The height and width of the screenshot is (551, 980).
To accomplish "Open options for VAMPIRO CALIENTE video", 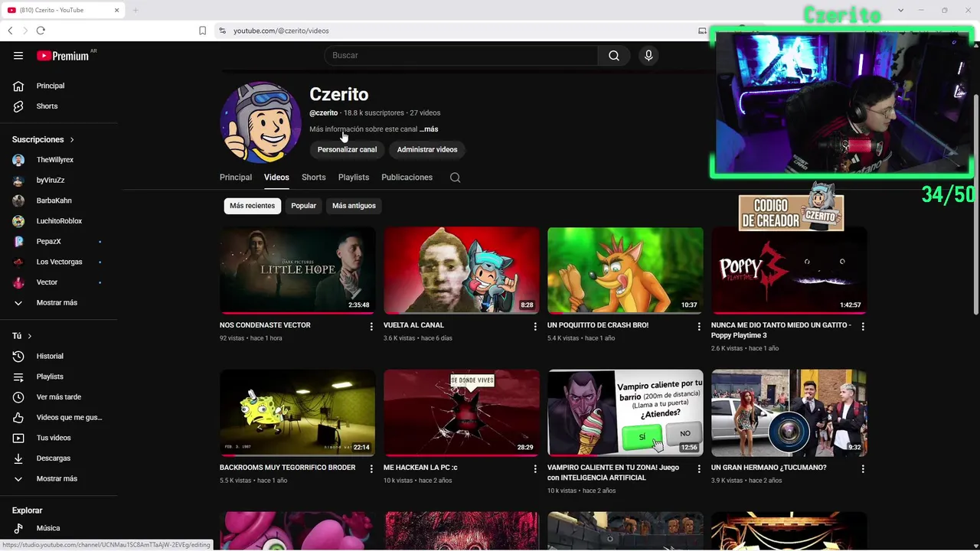I will click(x=699, y=469).
